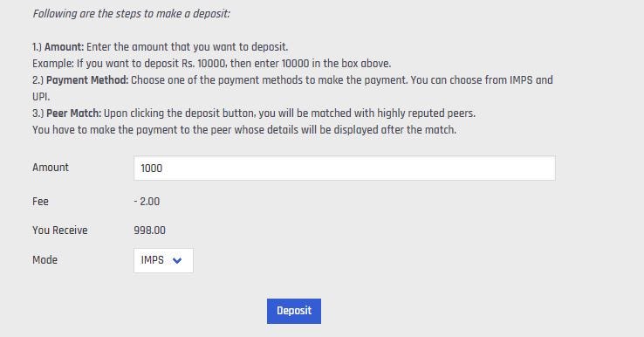The width and height of the screenshot is (644, 337).
Task: Click the example line mentioning Rs. 10000
Action: [211, 64]
